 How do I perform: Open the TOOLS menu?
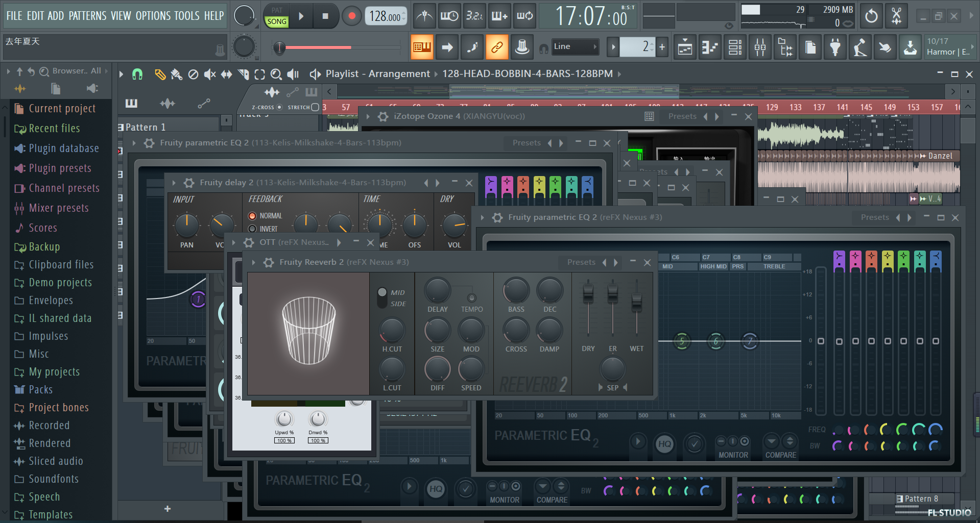187,16
